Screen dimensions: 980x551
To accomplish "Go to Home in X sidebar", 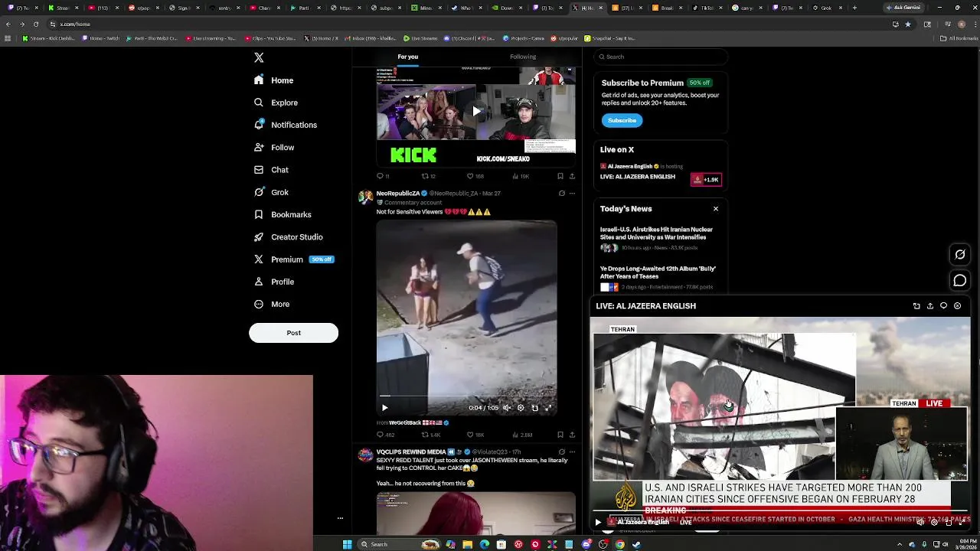I will click(x=274, y=80).
